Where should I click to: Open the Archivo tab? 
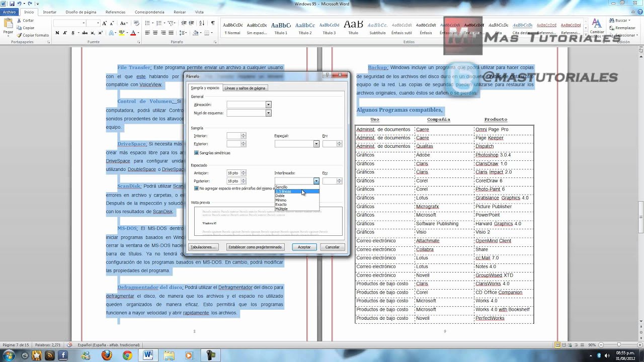[x=10, y=12]
